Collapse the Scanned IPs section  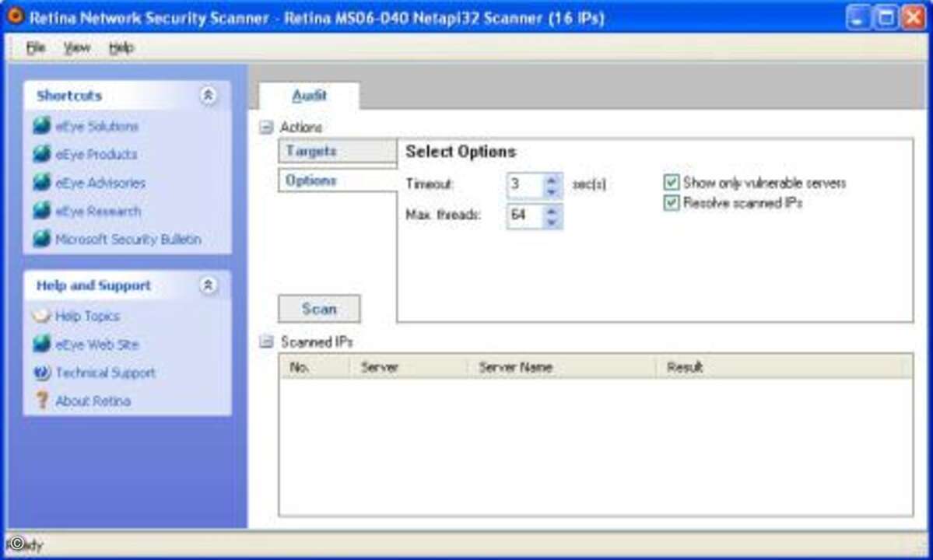click(x=266, y=341)
